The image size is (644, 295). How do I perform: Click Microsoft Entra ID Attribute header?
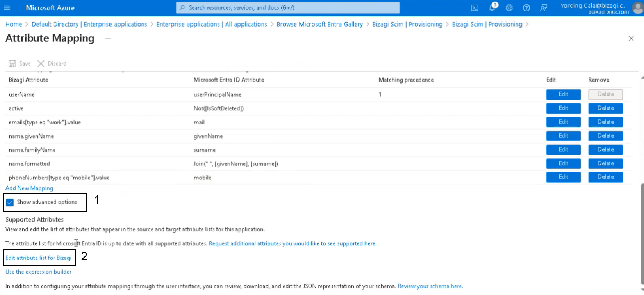tap(229, 80)
